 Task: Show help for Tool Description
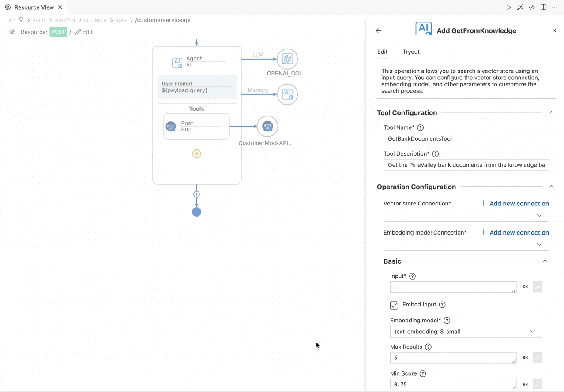(435, 154)
